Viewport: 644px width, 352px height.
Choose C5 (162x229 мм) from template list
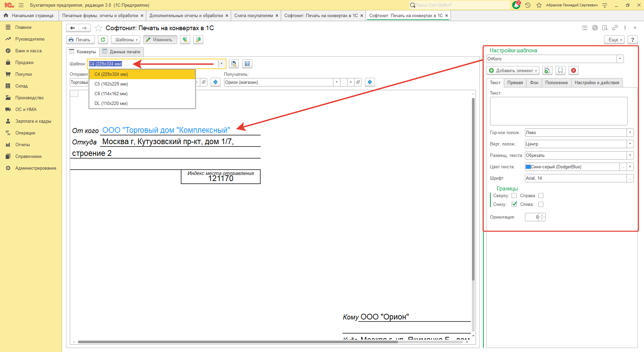[x=111, y=84]
